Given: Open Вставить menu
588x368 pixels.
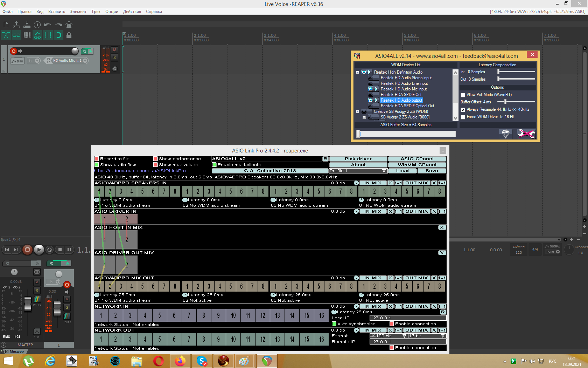Looking at the screenshot, I should pos(57,12).
